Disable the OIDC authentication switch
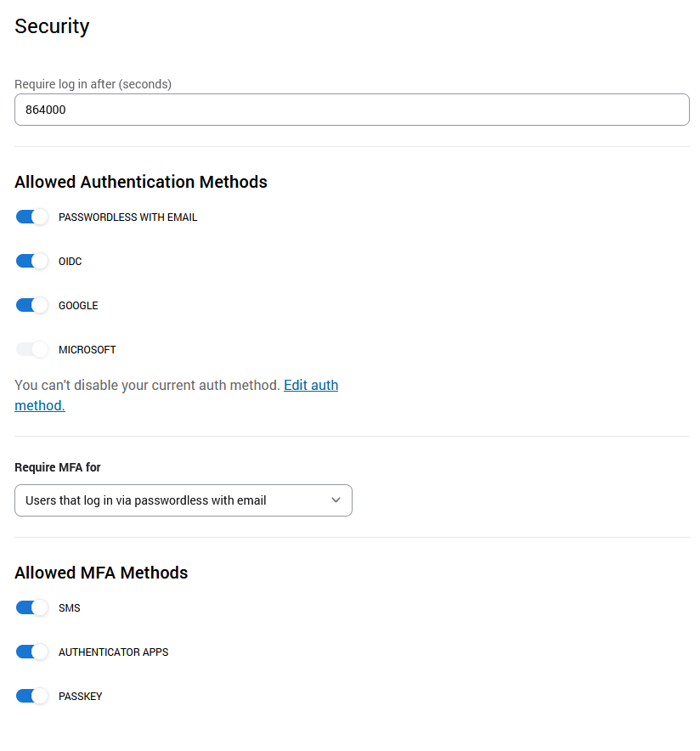The height and width of the screenshot is (751, 700). pyautogui.click(x=32, y=261)
